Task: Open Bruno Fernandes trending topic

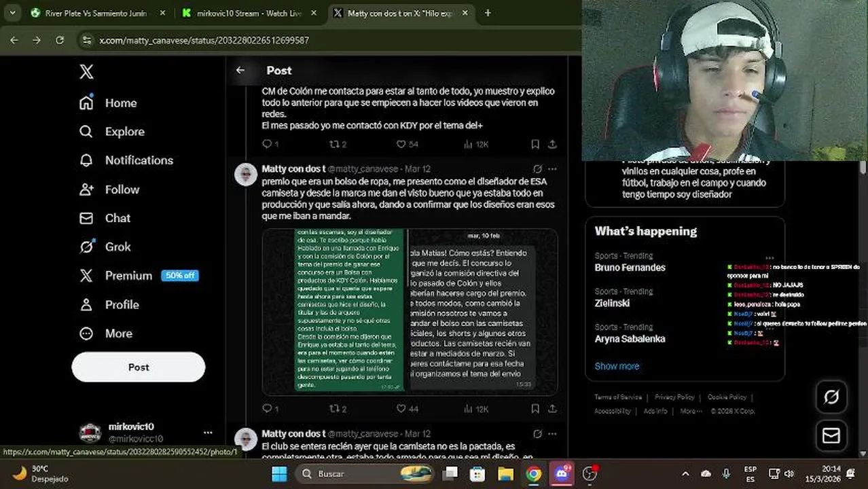Action: (x=630, y=268)
